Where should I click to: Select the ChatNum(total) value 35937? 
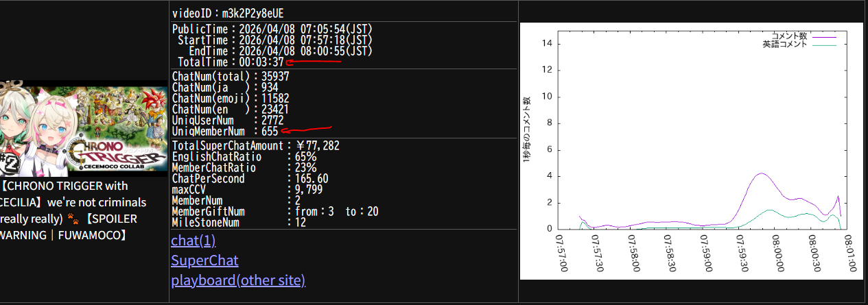coord(275,76)
